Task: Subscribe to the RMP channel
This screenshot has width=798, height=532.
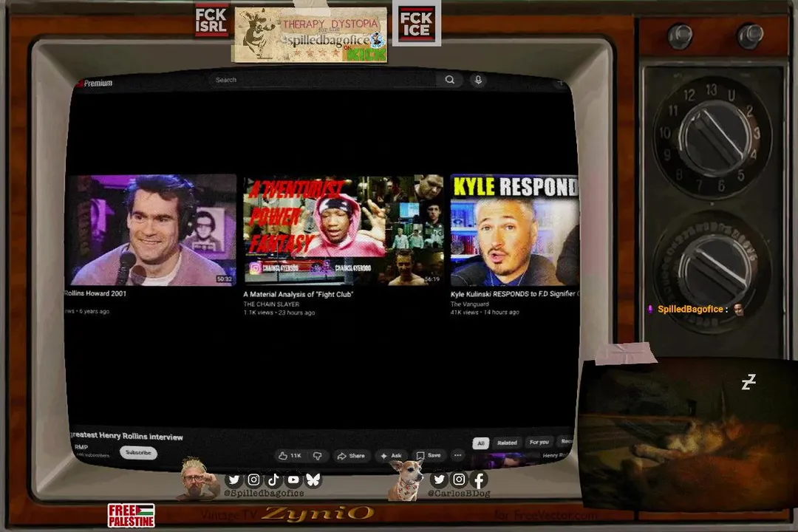Action: 138,453
